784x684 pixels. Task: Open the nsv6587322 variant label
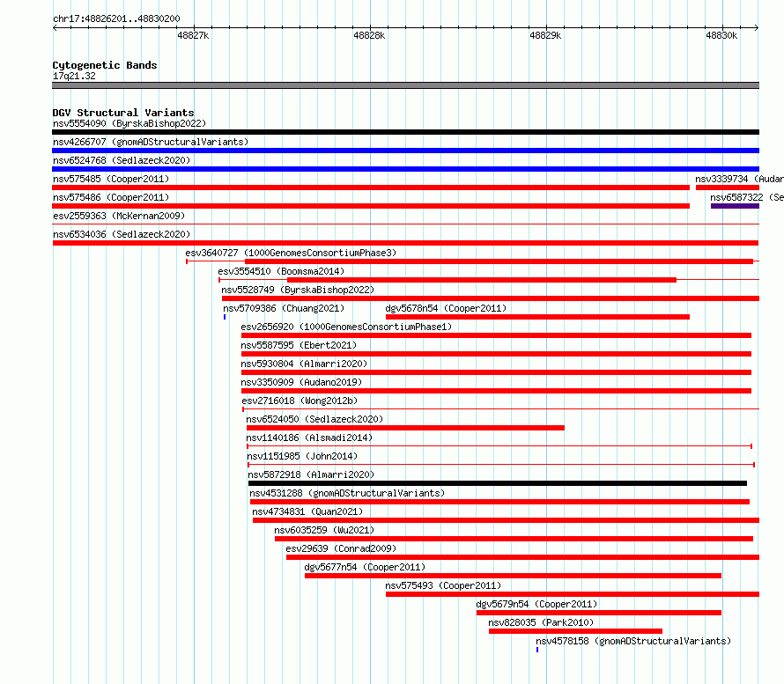pos(747,197)
